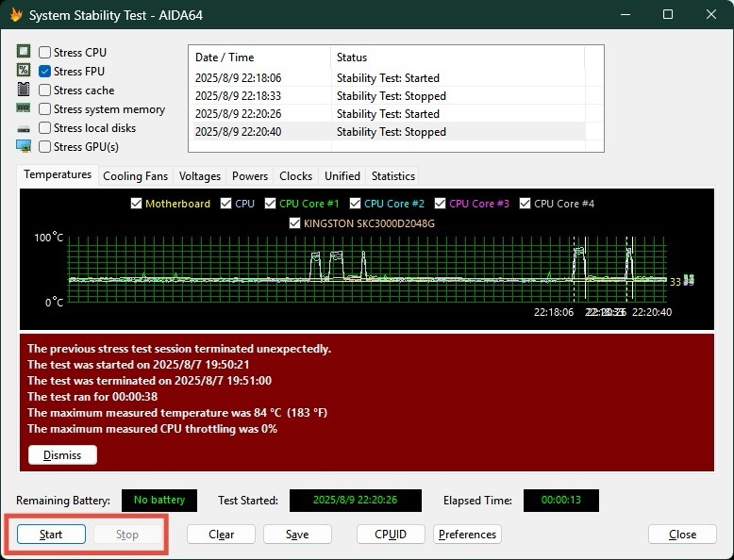Click the 22:20:40 graph time marker label
The width and height of the screenshot is (734, 560).
point(652,312)
